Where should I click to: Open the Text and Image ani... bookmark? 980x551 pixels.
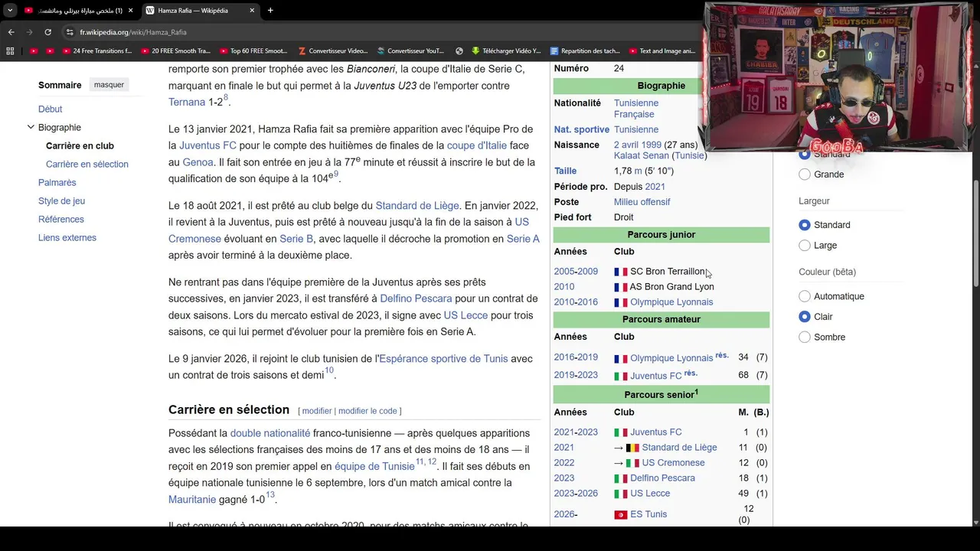coord(662,51)
